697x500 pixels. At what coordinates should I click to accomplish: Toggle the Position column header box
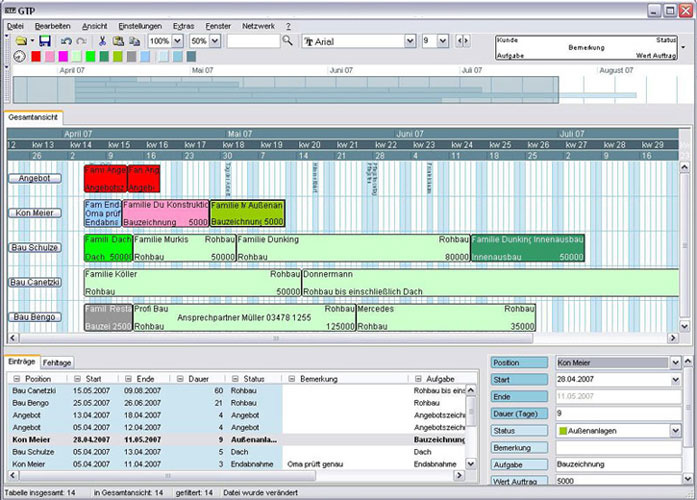[15, 379]
